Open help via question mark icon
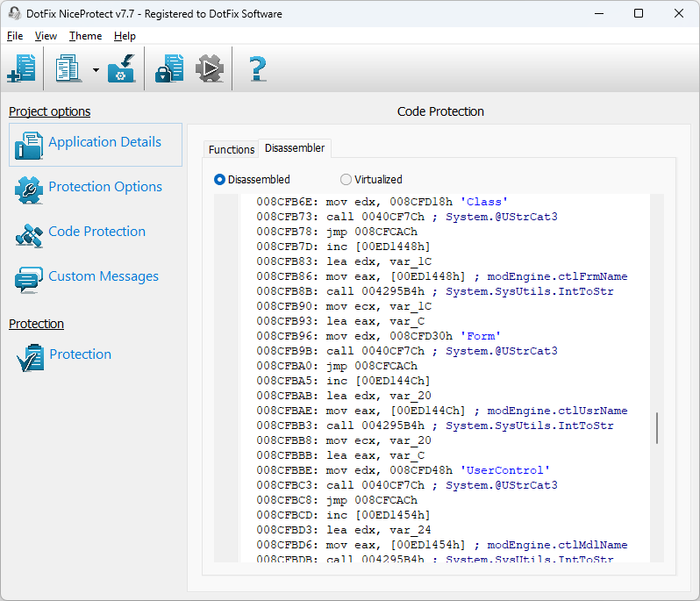Screen dimensions: 700x601 (x=258, y=68)
